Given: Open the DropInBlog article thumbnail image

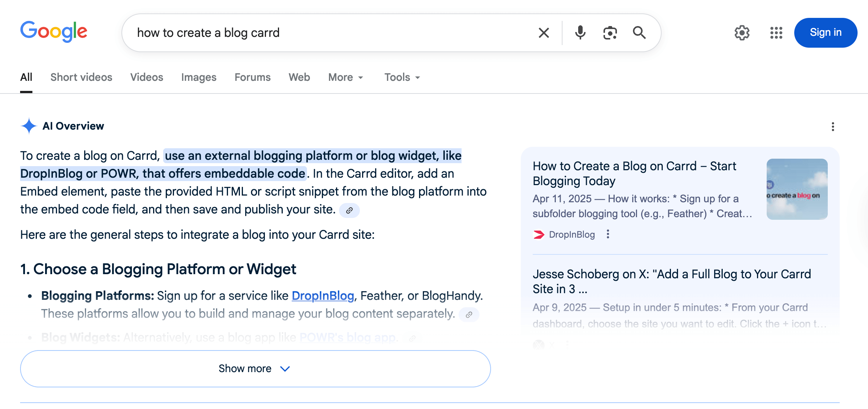Looking at the screenshot, I should 797,189.
